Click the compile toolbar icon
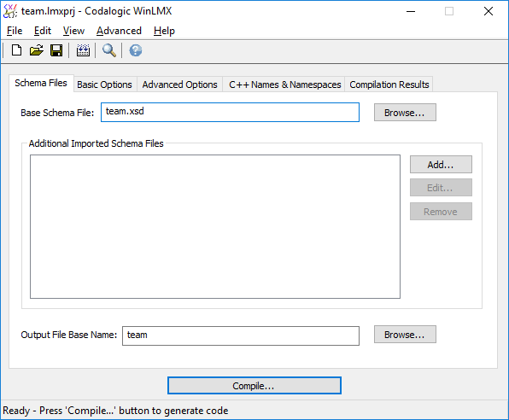The width and height of the screenshot is (509, 420). (83, 50)
